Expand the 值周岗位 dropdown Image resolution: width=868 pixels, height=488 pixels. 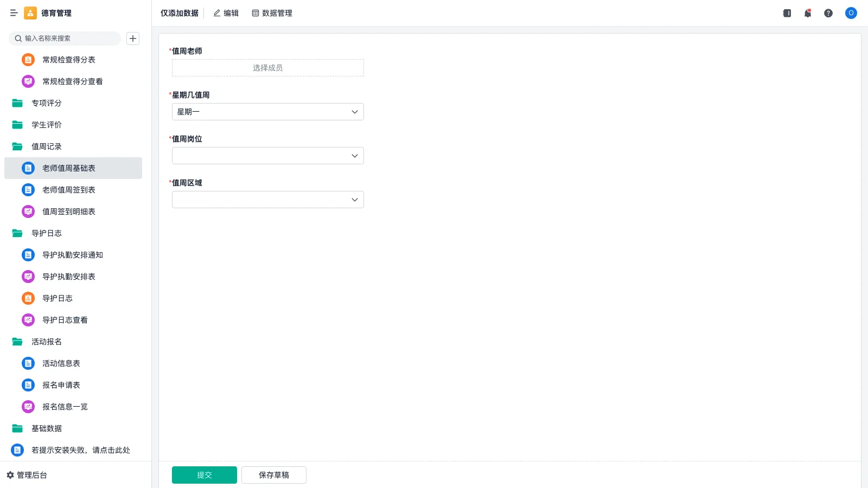(267, 156)
